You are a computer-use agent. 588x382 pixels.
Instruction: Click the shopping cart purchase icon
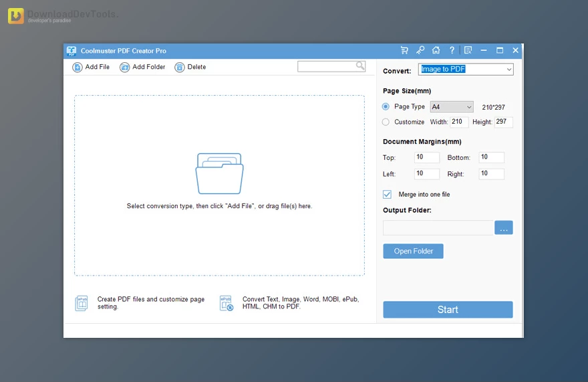(404, 50)
